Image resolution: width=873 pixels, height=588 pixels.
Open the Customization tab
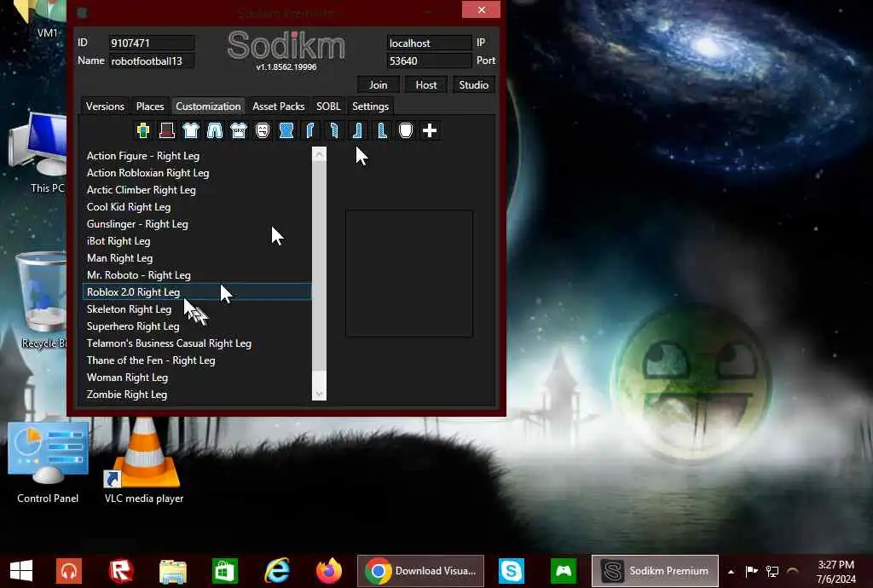pyautogui.click(x=208, y=107)
